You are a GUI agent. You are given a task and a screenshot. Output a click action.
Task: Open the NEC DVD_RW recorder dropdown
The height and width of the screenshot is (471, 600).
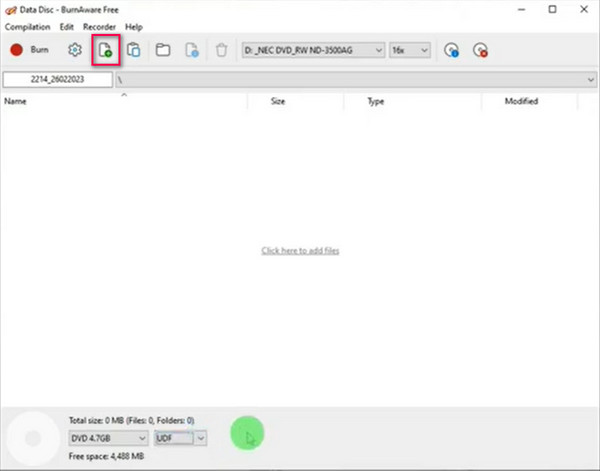(313, 50)
